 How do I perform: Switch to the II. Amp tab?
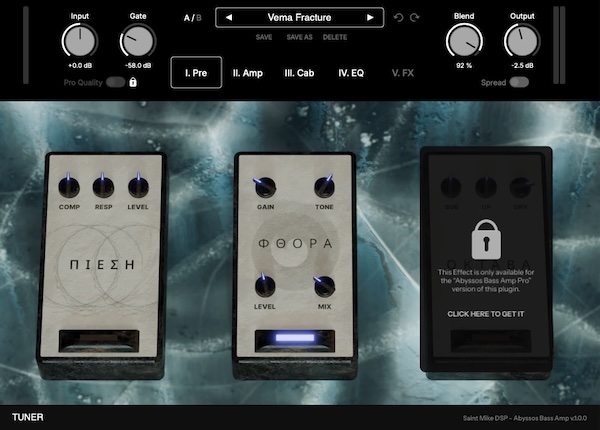[248, 73]
